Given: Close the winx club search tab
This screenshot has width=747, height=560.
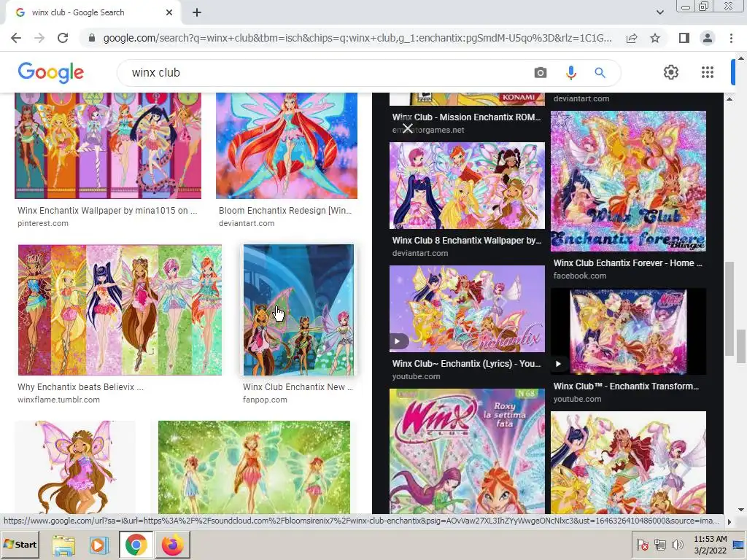Looking at the screenshot, I should click(x=169, y=13).
